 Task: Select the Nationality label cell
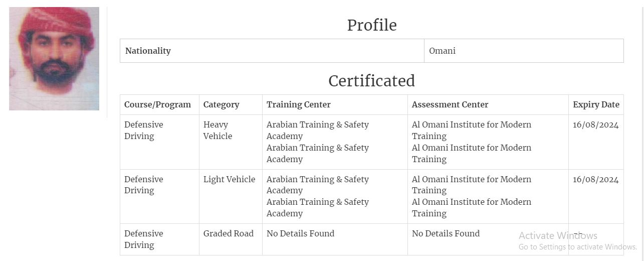148,51
